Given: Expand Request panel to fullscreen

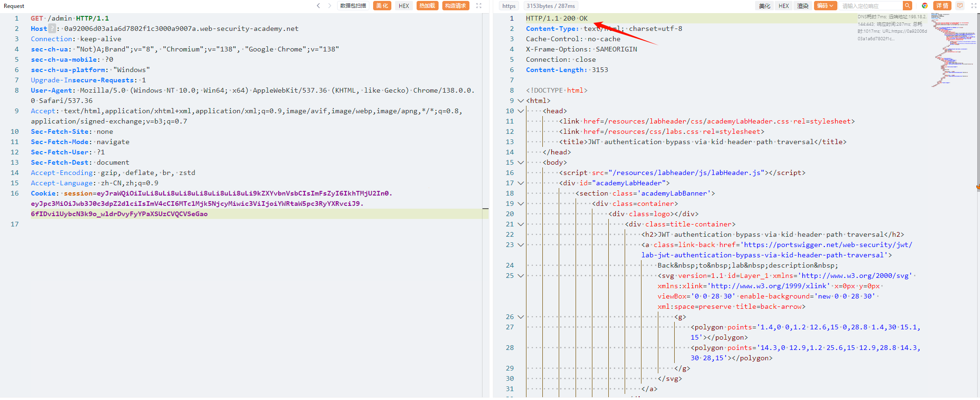Looking at the screenshot, I should [479, 6].
